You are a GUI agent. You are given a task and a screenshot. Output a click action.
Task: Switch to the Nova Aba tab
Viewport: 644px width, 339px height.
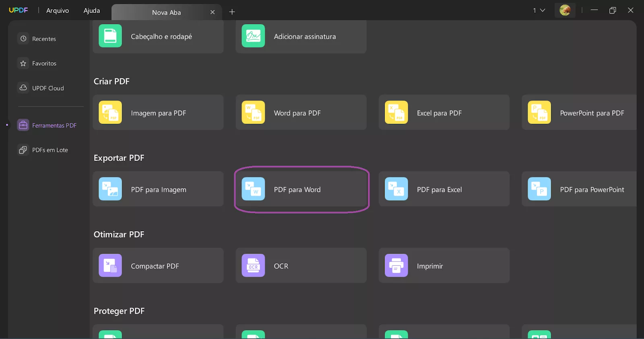tap(167, 12)
